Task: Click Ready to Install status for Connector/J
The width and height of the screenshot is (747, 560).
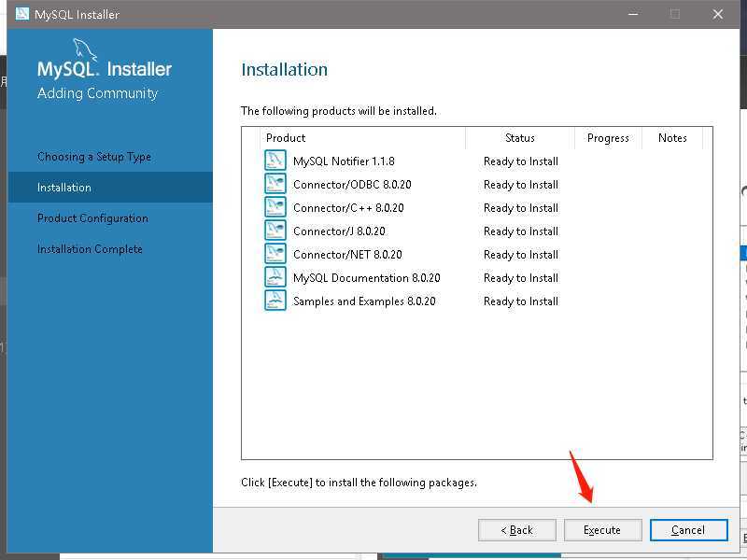Action: (x=521, y=231)
